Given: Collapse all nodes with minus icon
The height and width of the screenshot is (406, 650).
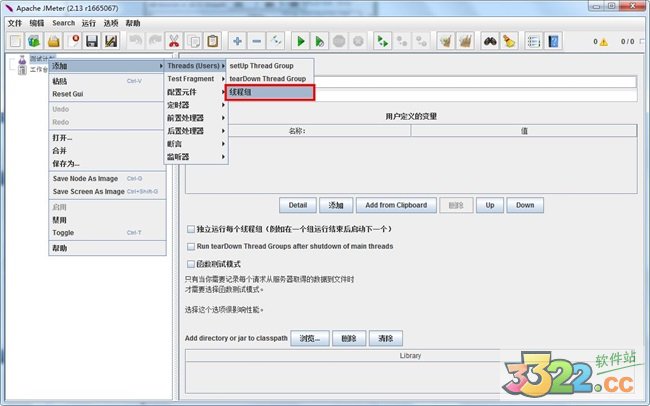Looking at the screenshot, I should pos(257,41).
